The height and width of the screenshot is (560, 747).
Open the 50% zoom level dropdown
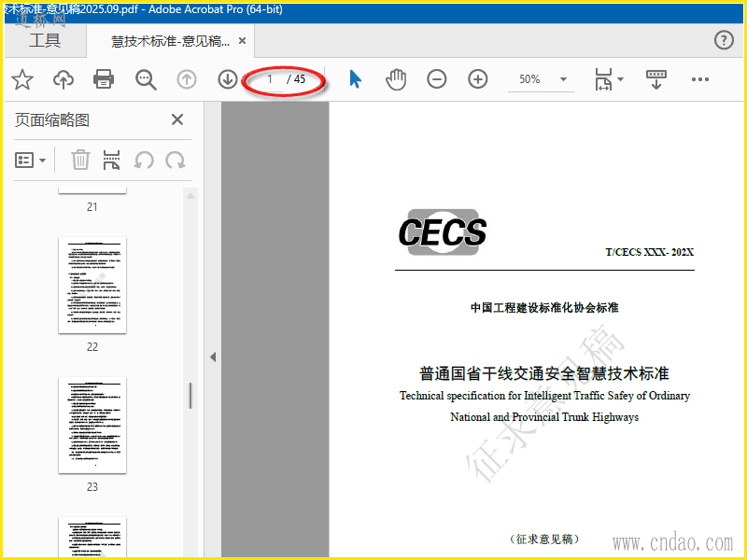coord(563,79)
